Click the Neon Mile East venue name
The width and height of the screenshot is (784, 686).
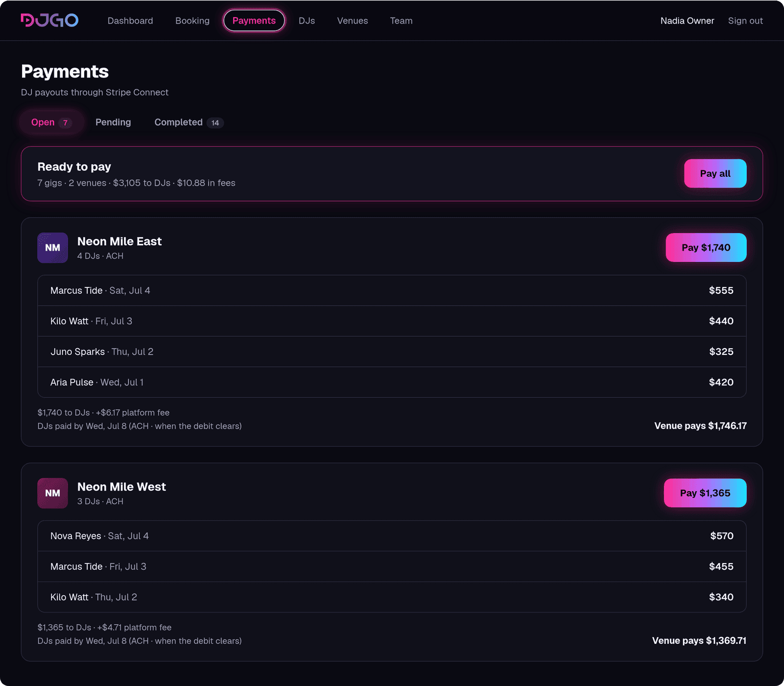[120, 241]
